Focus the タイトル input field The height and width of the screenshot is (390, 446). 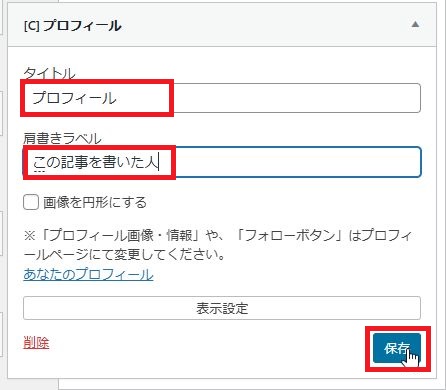[x=222, y=98]
